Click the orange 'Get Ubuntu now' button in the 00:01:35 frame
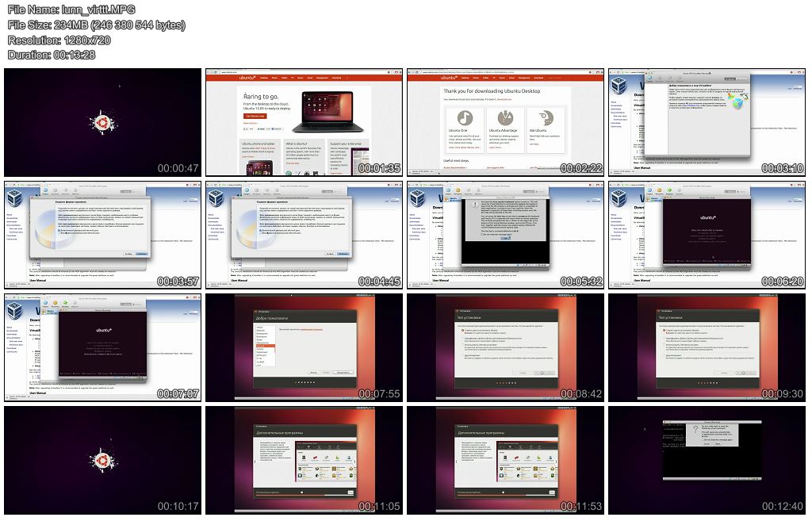This screenshot has width=812, height=521. click(255, 116)
